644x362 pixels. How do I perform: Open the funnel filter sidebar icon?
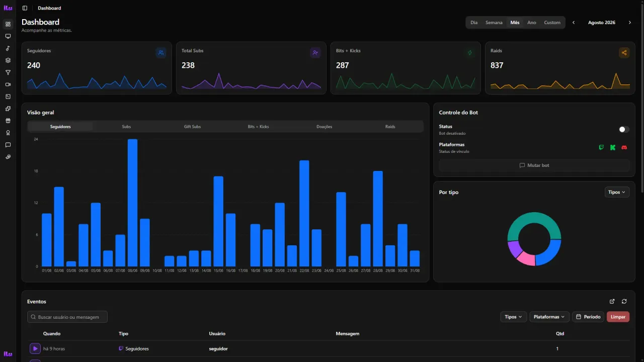(x=8, y=72)
